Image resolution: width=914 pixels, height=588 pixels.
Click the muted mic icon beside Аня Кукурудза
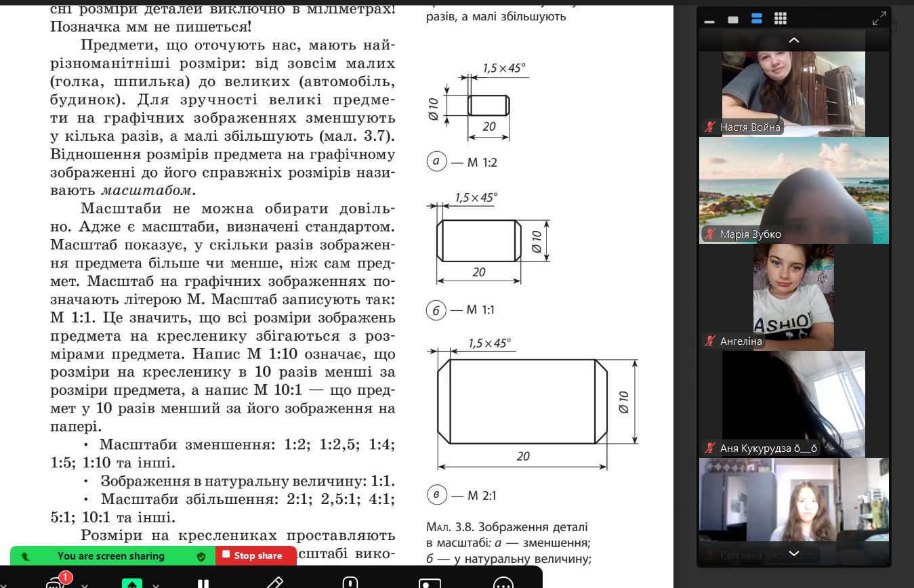pos(710,448)
